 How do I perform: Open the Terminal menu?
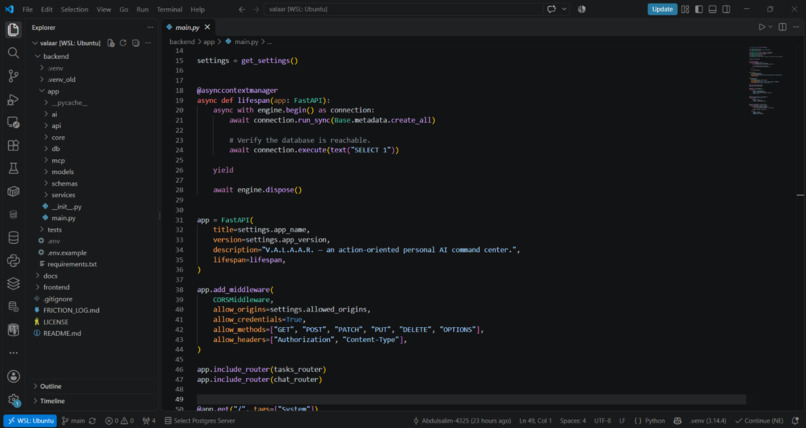tap(169, 9)
